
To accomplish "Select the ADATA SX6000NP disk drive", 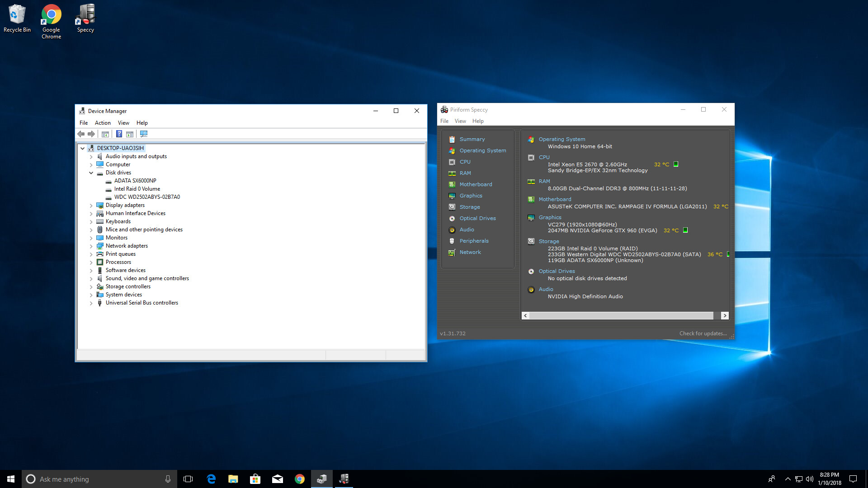I will (x=135, y=181).
